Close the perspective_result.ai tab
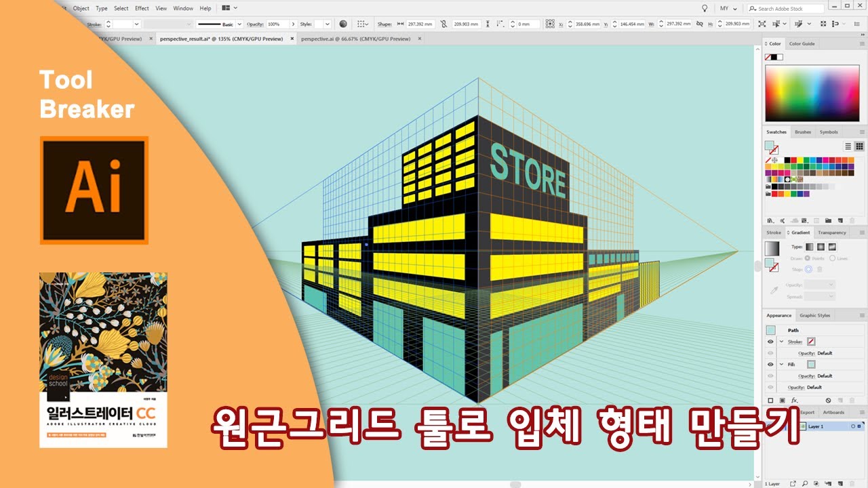This screenshot has width=868, height=488. (292, 39)
